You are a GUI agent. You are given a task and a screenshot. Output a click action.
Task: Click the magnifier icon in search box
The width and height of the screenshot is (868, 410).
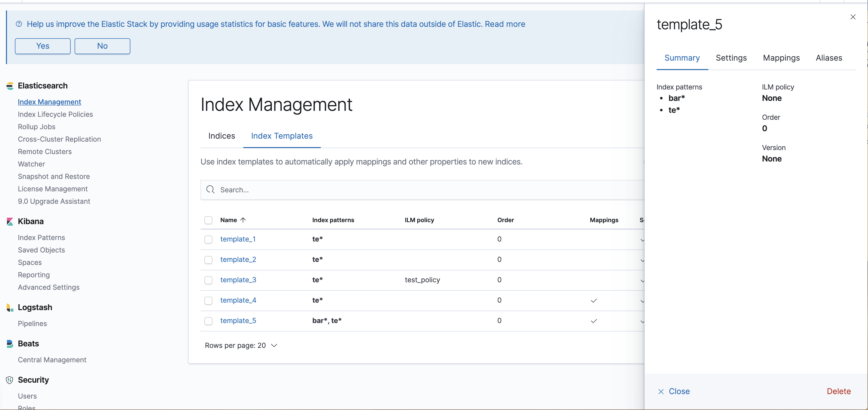tap(211, 190)
